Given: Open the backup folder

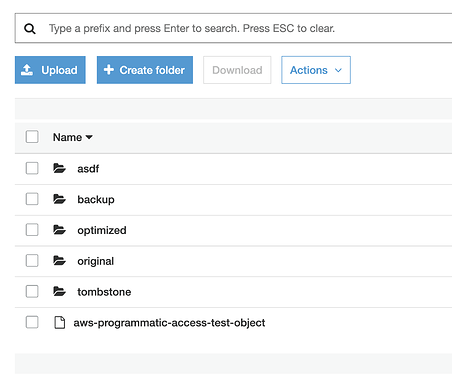Looking at the screenshot, I should point(96,199).
